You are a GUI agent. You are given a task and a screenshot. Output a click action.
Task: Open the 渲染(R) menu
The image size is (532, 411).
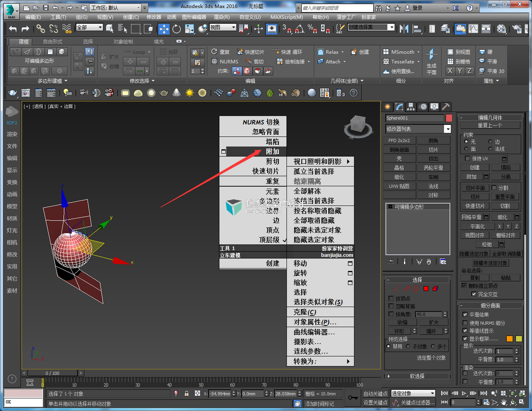click(x=222, y=17)
